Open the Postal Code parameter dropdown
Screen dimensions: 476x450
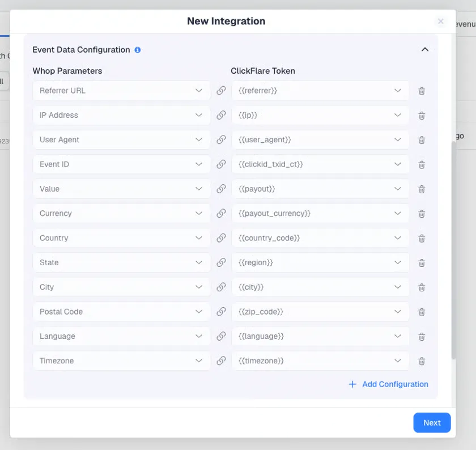[121, 312]
